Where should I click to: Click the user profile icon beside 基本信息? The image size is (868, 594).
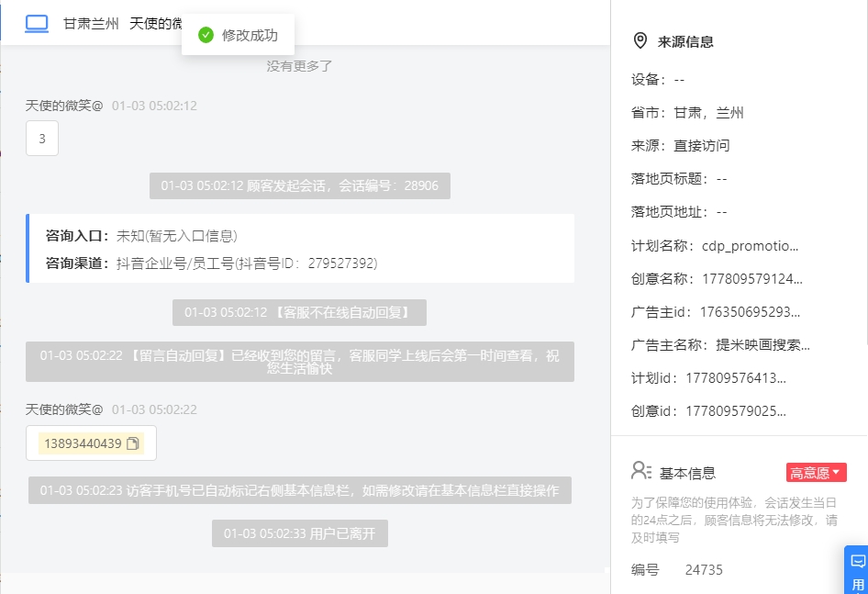[641, 471]
